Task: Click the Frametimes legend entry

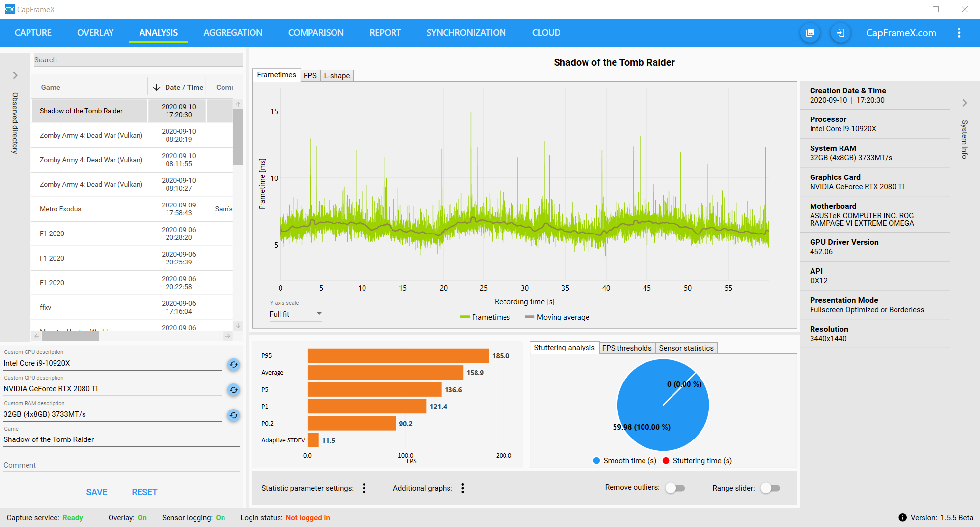Action: (x=485, y=317)
